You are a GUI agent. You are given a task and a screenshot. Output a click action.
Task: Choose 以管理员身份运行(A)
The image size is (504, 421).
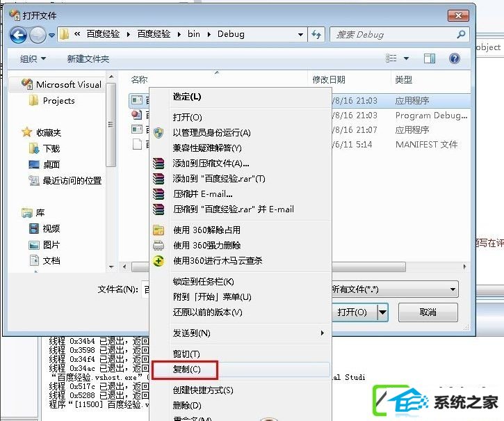211,133
